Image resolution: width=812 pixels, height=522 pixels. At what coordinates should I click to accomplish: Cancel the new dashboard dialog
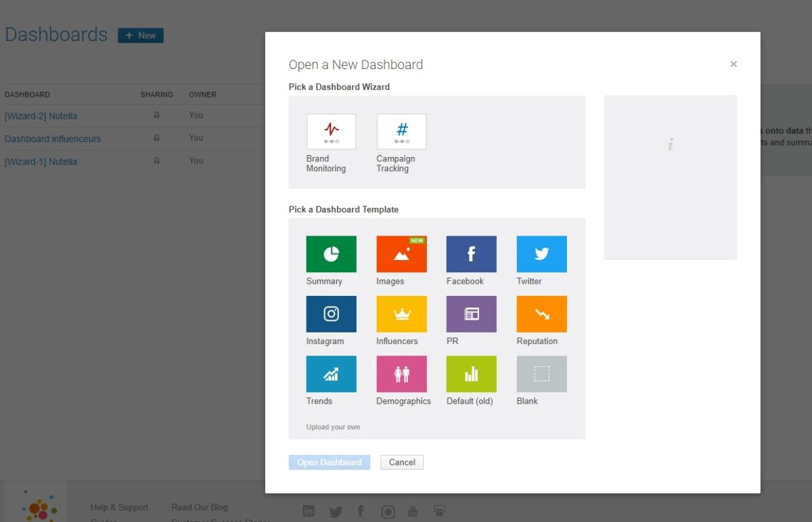(x=402, y=462)
